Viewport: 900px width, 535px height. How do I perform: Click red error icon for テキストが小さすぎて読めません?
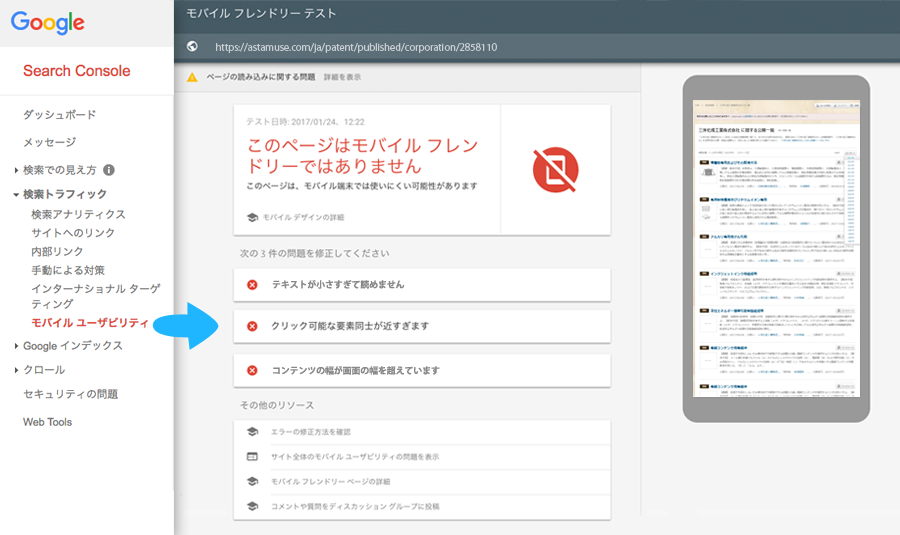(252, 285)
